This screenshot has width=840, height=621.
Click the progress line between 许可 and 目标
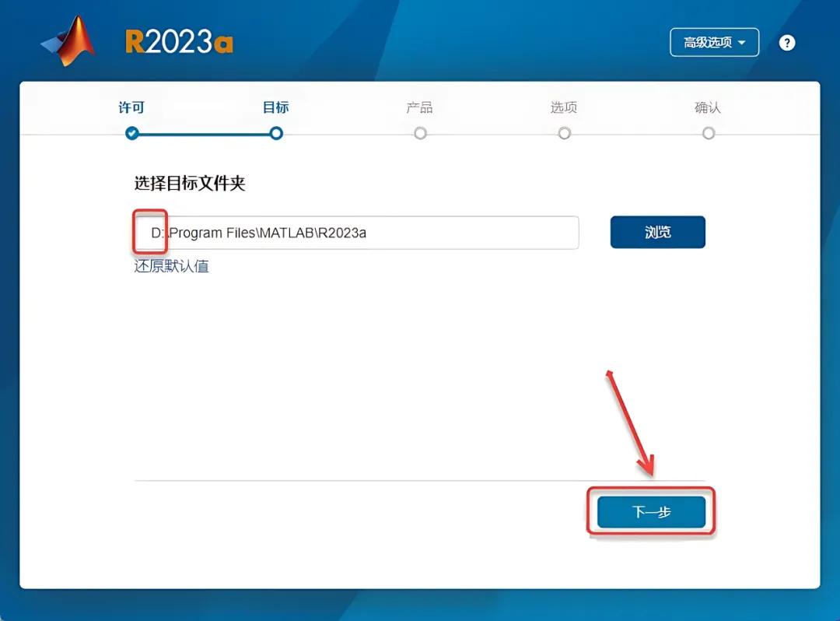[204, 134]
